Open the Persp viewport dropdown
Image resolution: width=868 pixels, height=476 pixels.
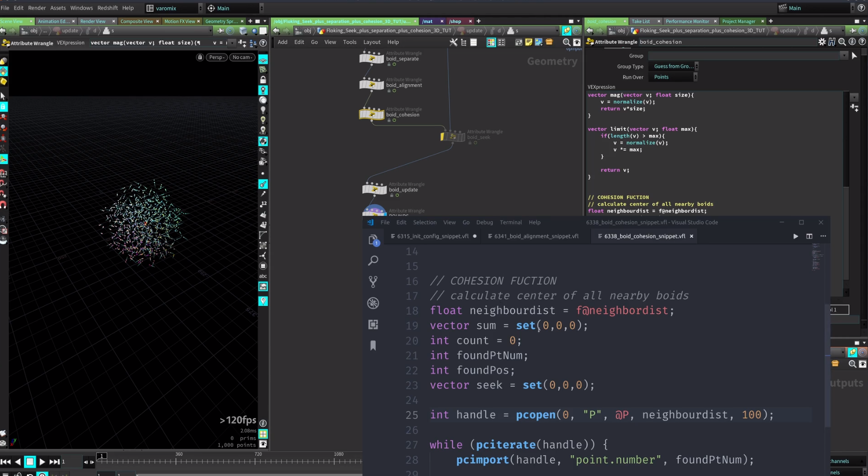217,57
